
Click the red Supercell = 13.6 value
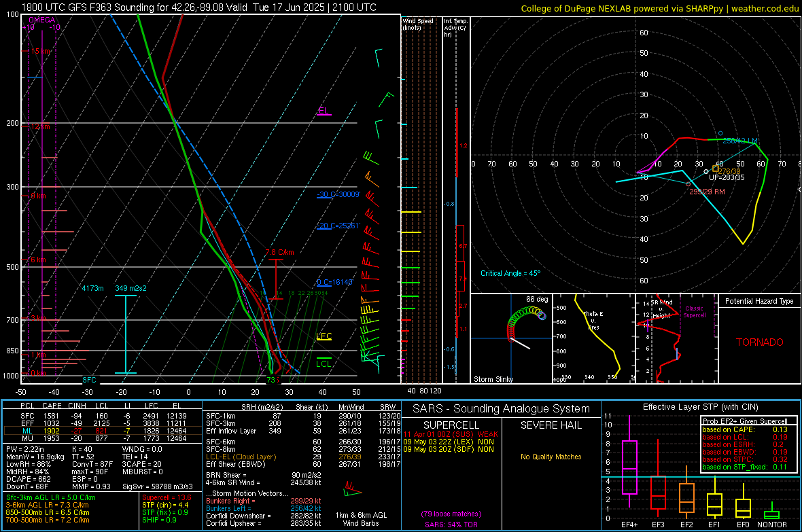pyautogui.click(x=167, y=498)
